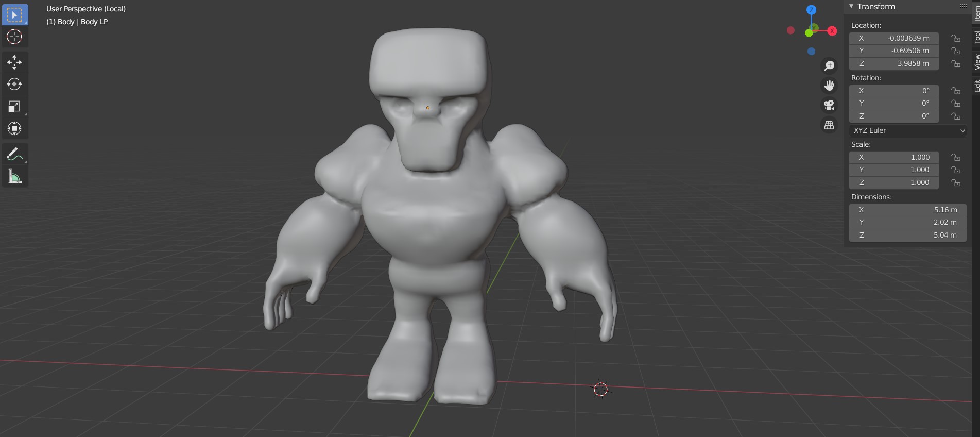Click the Location X field
980x437 pixels.
(894, 38)
